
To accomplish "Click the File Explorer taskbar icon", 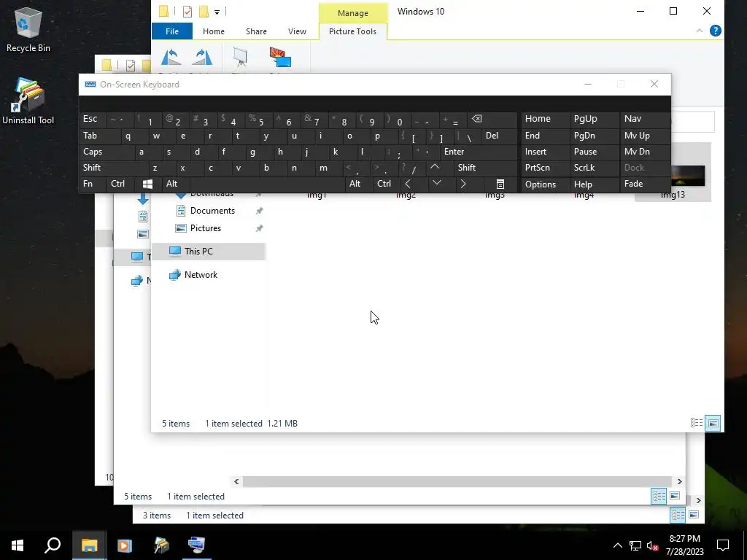I will [x=89, y=545].
